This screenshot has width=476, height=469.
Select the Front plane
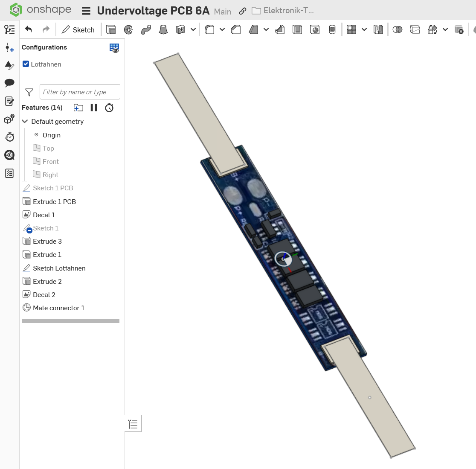click(x=46, y=162)
